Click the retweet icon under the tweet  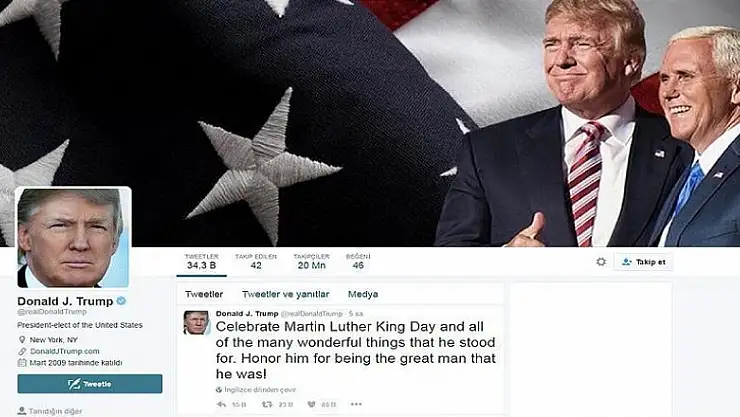click(x=267, y=404)
